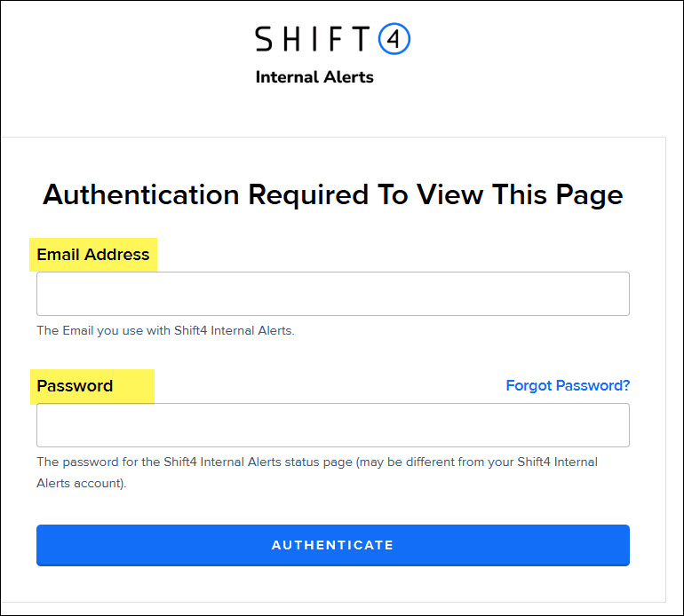Click the circled 4 logo icon
Image resolution: width=684 pixels, height=616 pixels.
pyautogui.click(x=394, y=39)
